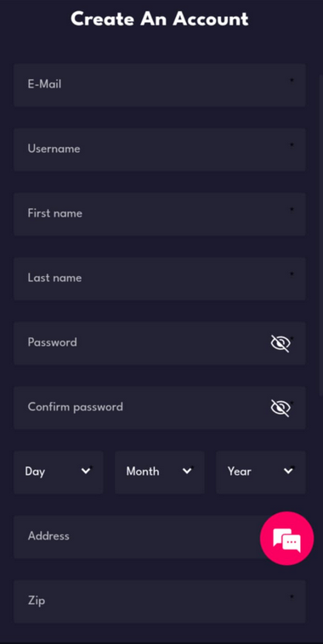Open the Year dropdown

coord(261,472)
